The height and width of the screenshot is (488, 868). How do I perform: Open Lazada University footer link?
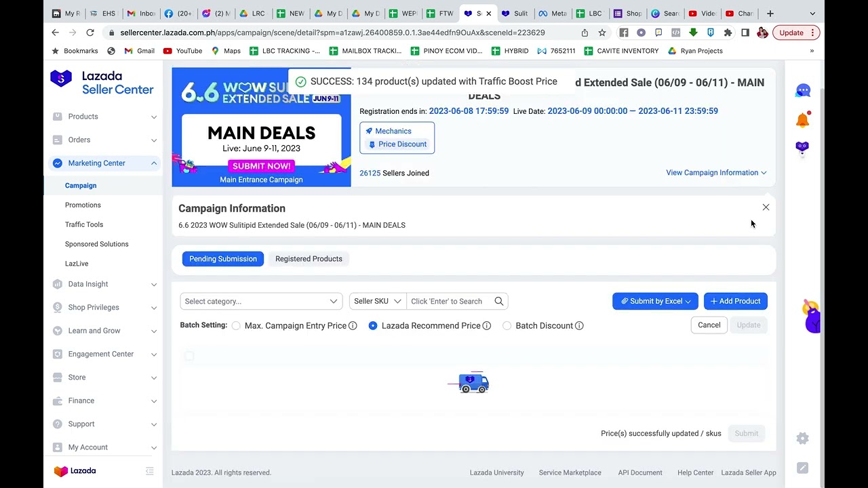coord(496,473)
